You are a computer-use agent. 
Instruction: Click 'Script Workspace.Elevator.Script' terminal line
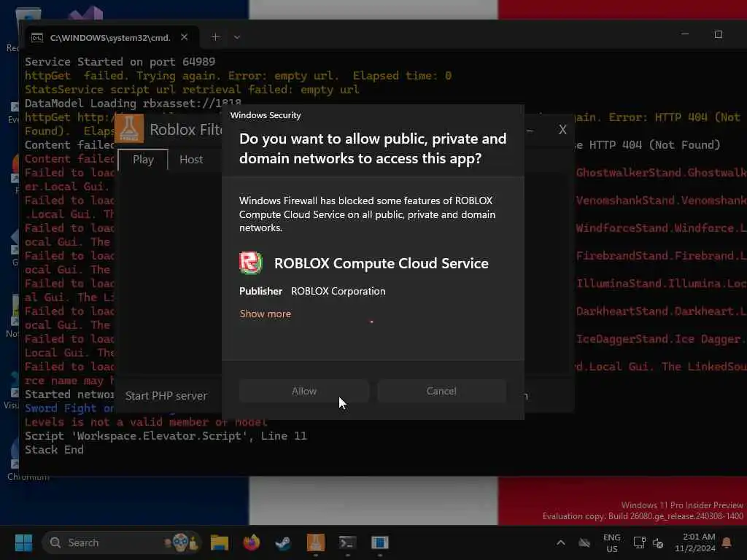coord(166,436)
